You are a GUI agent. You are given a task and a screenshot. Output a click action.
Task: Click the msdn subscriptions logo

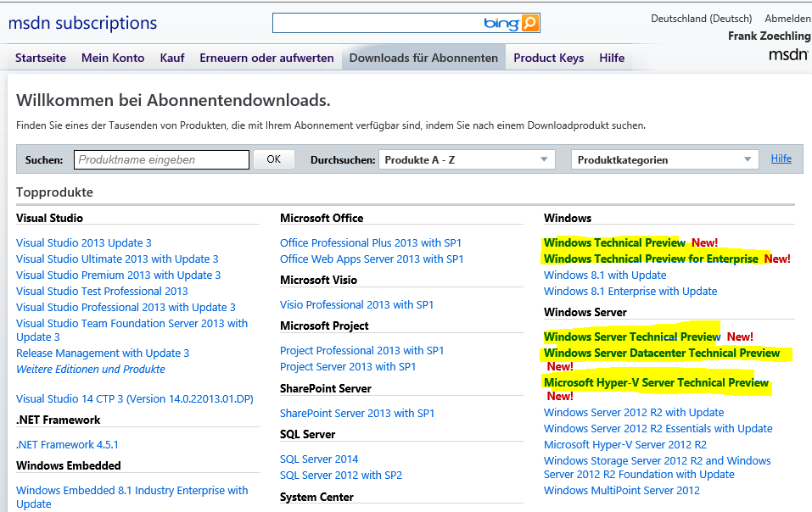coord(82,23)
